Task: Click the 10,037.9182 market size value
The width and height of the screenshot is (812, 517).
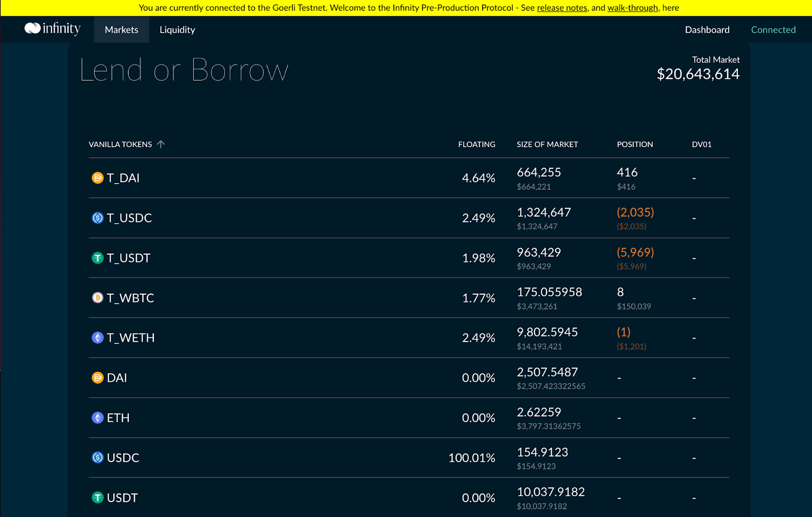Action: 551,492
